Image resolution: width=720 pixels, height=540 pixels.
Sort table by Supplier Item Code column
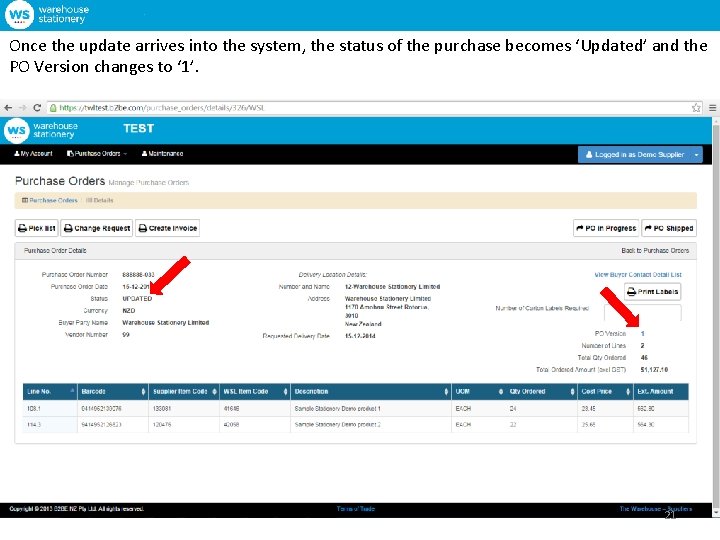[184, 392]
